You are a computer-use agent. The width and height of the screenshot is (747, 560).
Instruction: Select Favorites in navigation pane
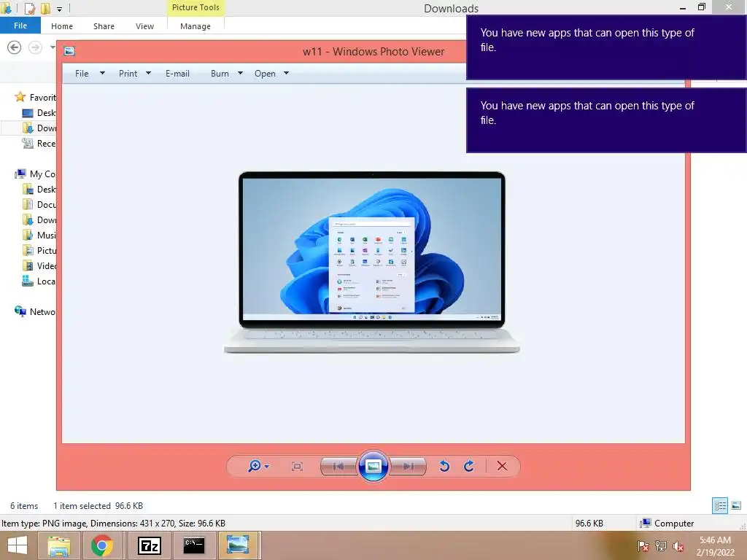click(x=36, y=97)
